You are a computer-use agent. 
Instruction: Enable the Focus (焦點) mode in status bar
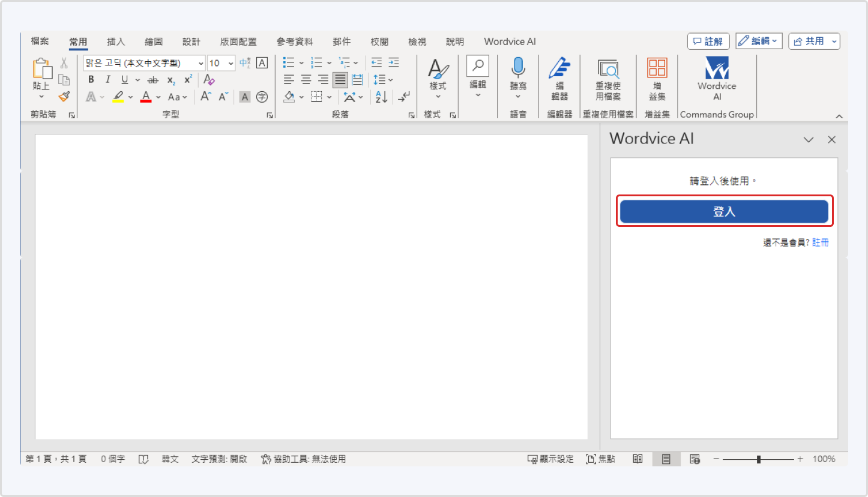click(601, 459)
